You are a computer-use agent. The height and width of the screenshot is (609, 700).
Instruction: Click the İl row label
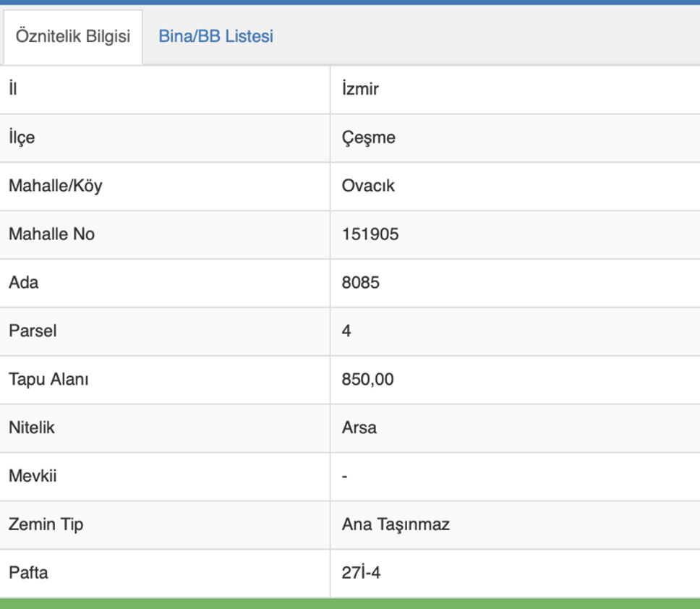coord(12,89)
